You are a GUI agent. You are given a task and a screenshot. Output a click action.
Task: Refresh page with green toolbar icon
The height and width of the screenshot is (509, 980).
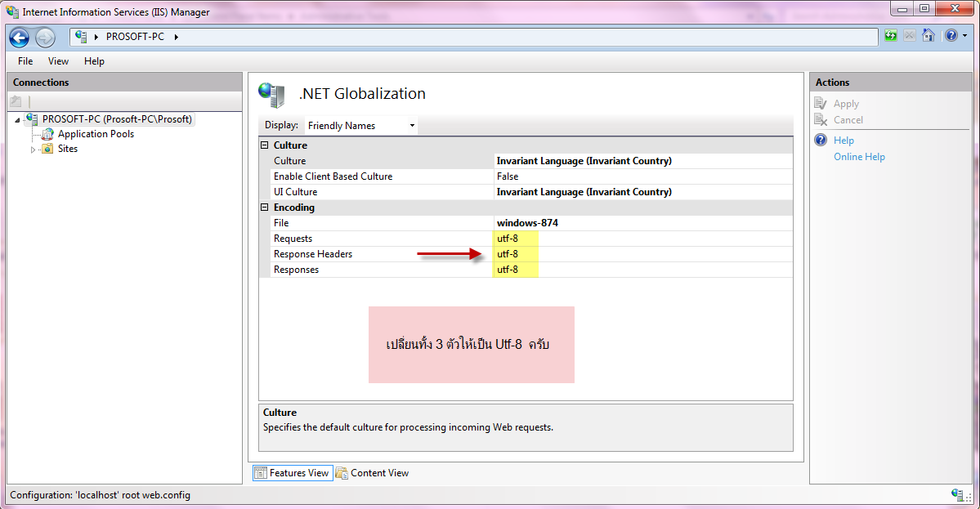point(891,36)
